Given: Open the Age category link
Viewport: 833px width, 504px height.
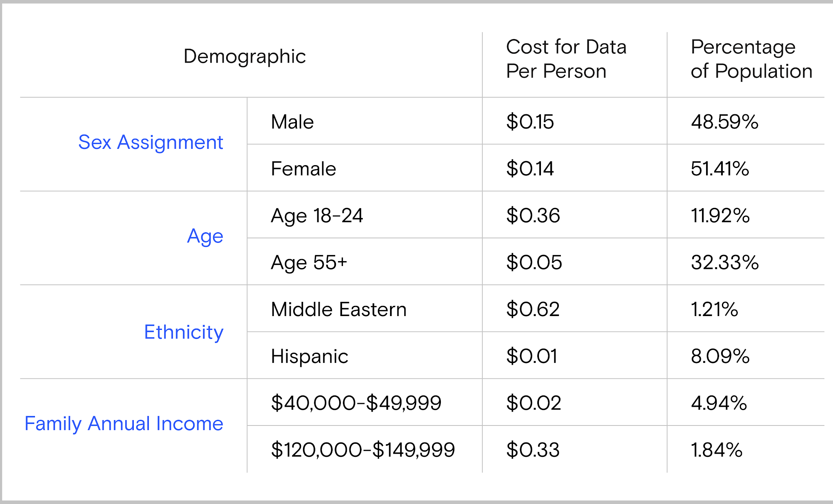Looking at the screenshot, I should click(x=205, y=237).
